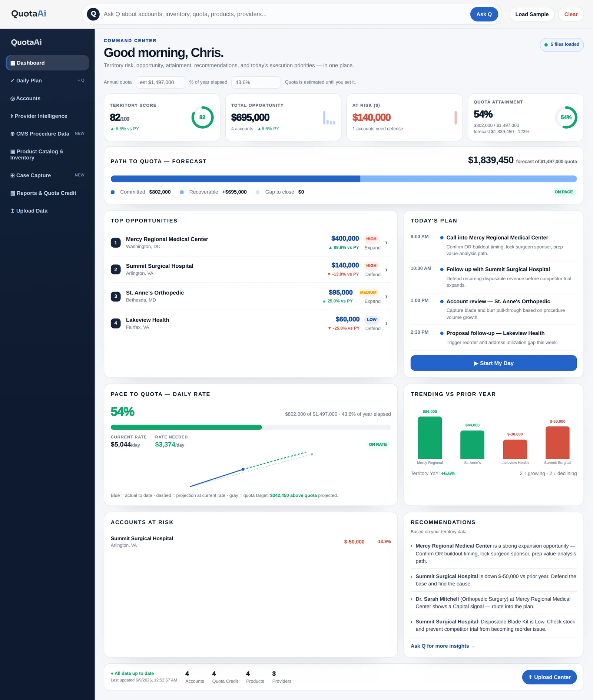
Task: Click the rank 2 badge for Summit Surgical
Action: (x=116, y=270)
